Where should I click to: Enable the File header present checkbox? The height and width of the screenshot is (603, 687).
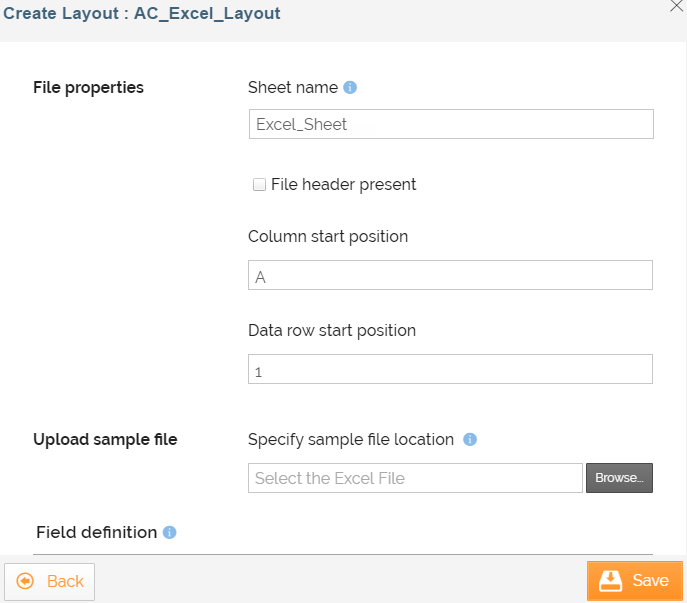pyautogui.click(x=259, y=184)
